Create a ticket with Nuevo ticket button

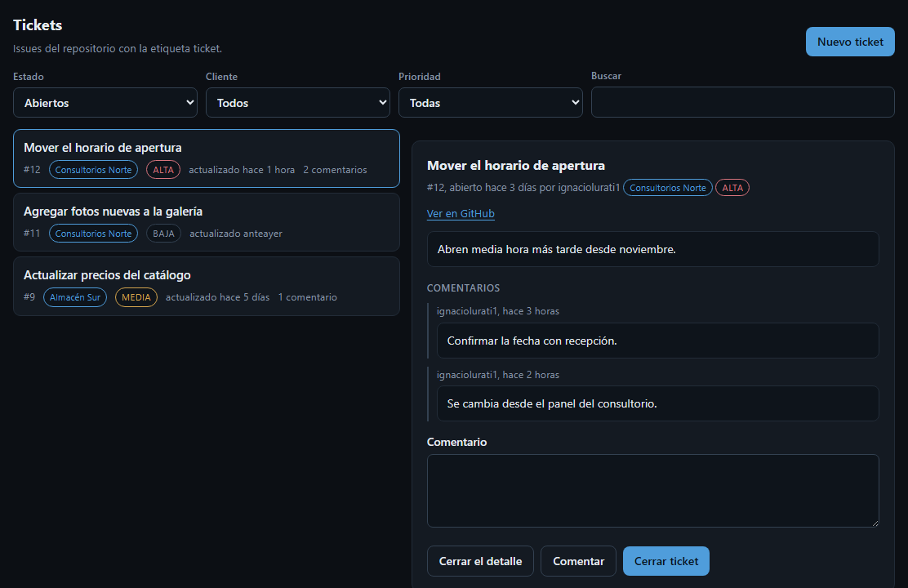850,42
